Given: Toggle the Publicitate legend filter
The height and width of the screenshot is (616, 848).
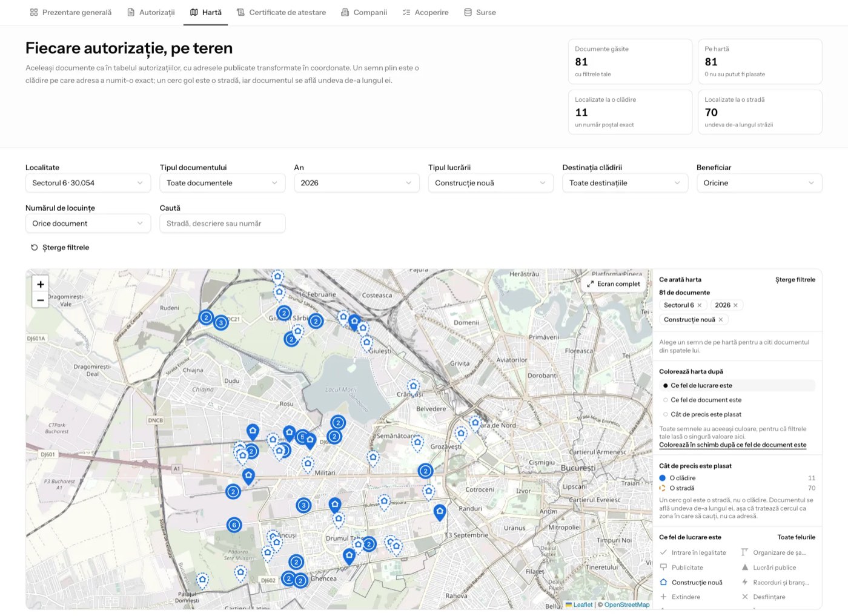Looking at the screenshot, I should pyautogui.click(x=681, y=568).
